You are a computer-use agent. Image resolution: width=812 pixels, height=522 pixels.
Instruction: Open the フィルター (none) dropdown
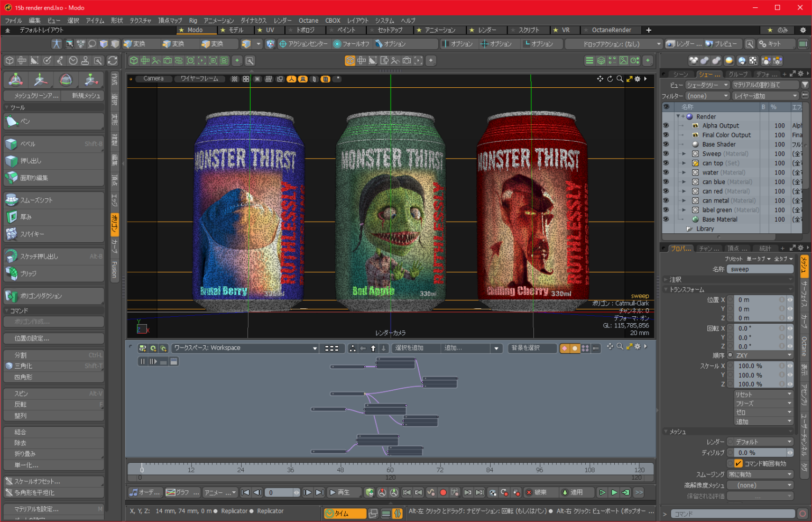[x=707, y=95]
